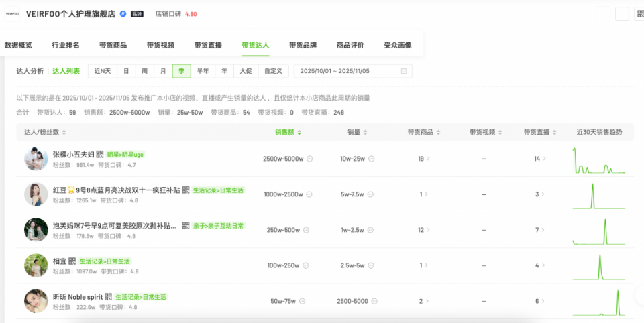644x323 pixels.
Task: Select the 日 period option
Action: [x=126, y=71]
